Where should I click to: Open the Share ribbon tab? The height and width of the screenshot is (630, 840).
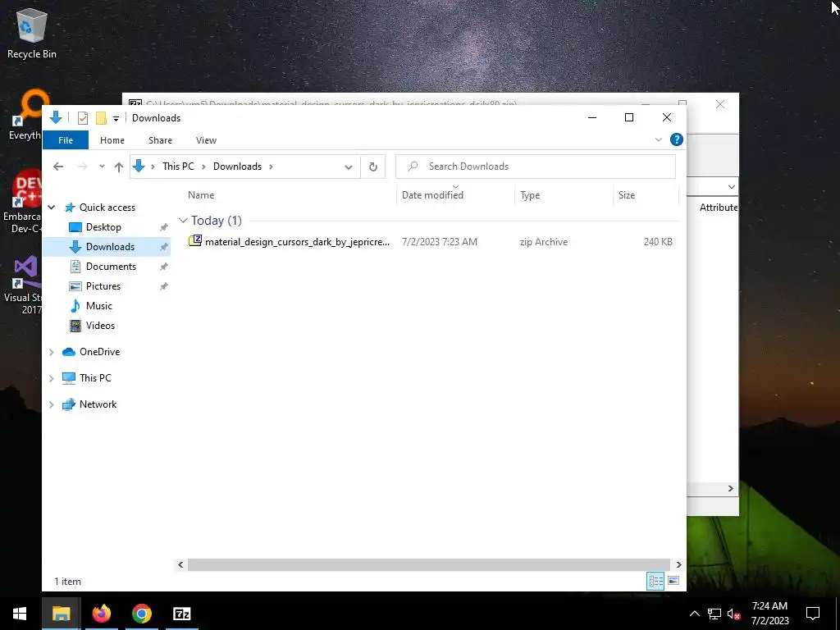click(x=160, y=140)
